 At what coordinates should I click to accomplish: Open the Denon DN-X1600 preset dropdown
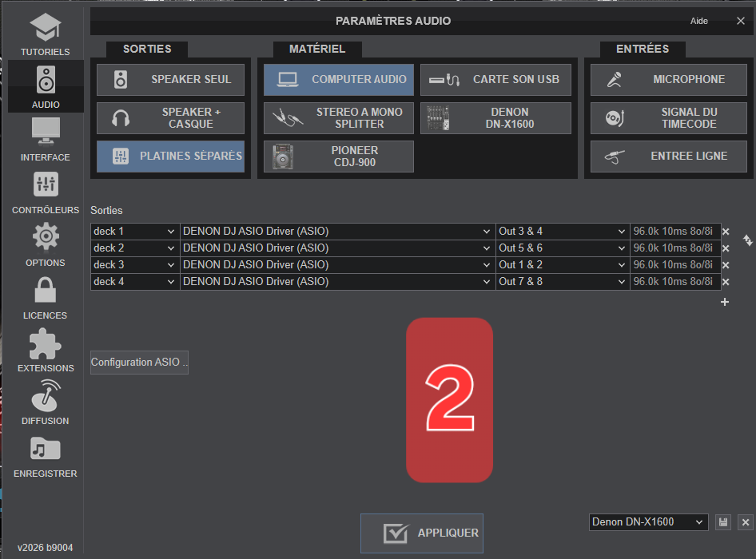tap(648, 522)
